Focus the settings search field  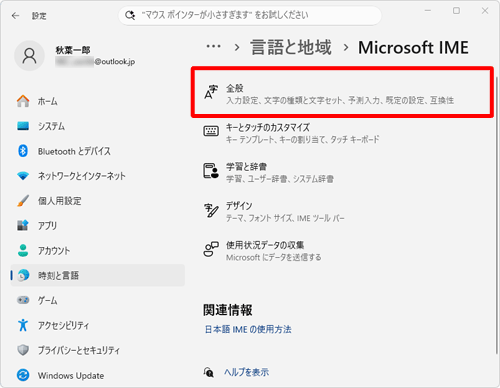tap(250, 15)
